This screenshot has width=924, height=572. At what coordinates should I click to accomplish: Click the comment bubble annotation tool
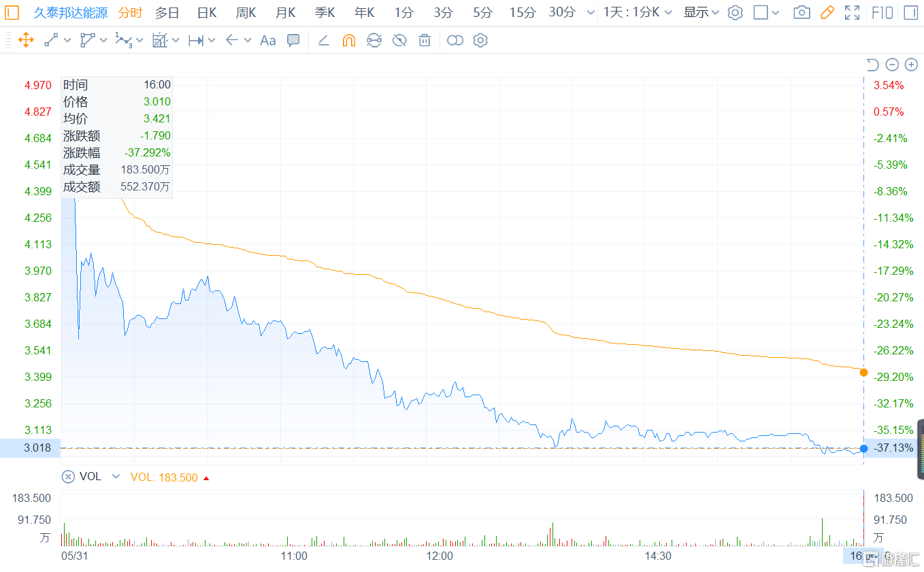pyautogui.click(x=293, y=41)
